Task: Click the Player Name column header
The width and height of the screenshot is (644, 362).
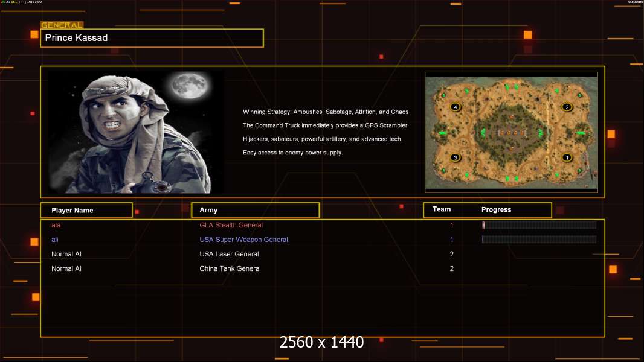Action: [x=86, y=210]
